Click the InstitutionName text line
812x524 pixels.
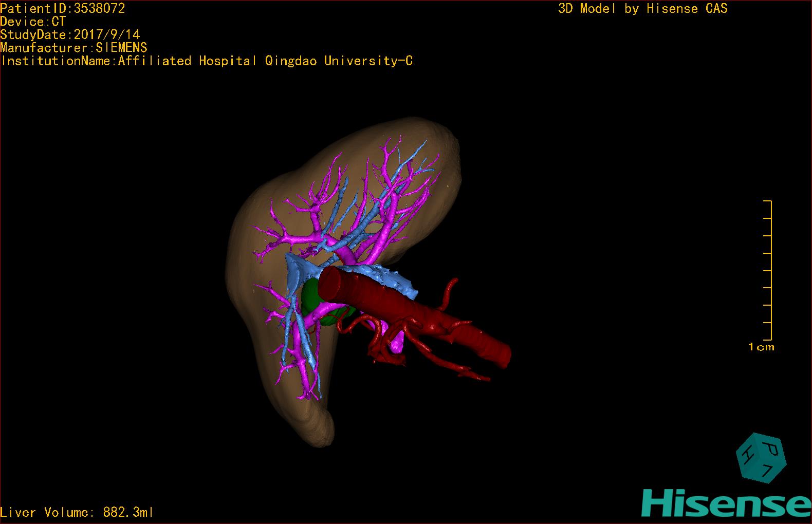(x=207, y=61)
